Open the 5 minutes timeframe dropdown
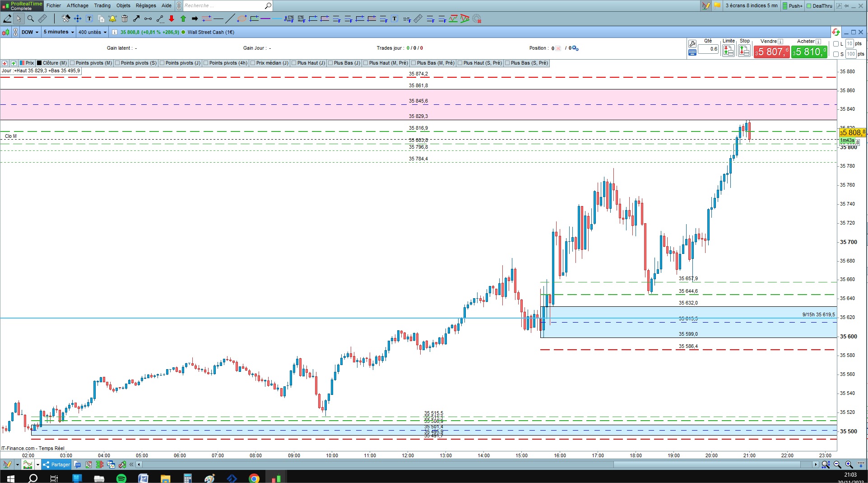 (x=59, y=32)
